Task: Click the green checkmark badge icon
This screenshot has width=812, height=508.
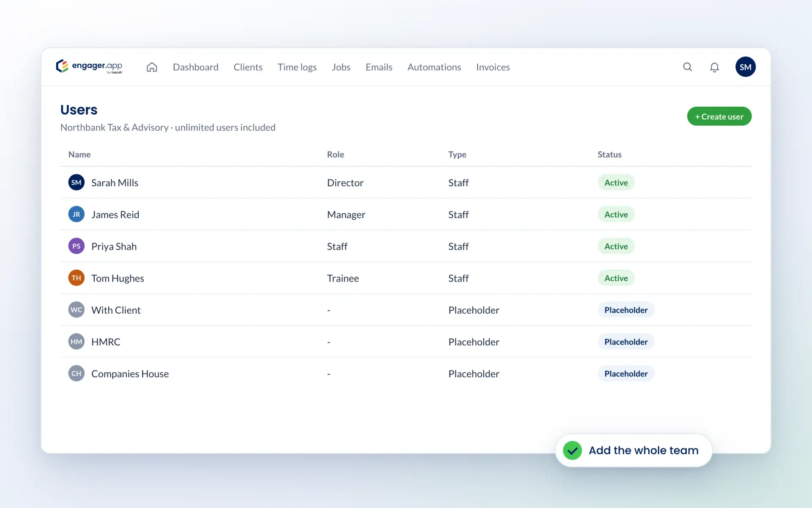Action: tap(572, 450)
